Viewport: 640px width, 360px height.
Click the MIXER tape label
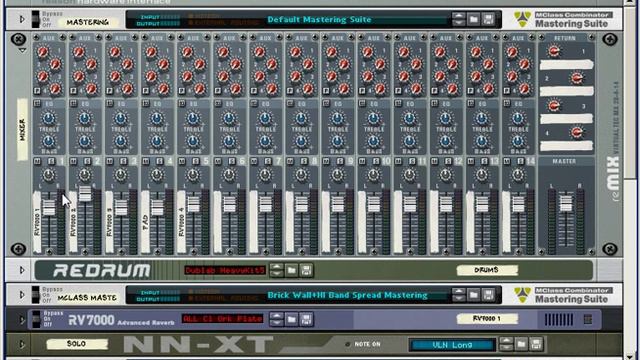[x=22, y=129]
